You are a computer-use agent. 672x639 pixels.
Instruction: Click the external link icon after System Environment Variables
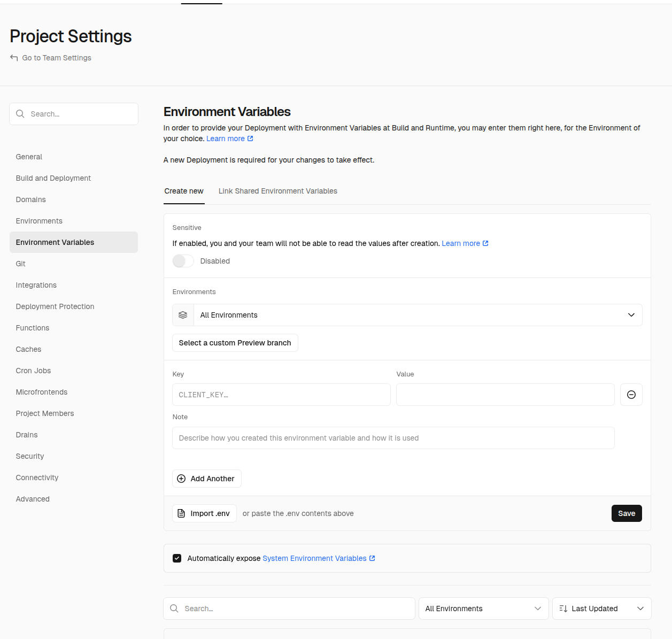(x=372, y=558)
